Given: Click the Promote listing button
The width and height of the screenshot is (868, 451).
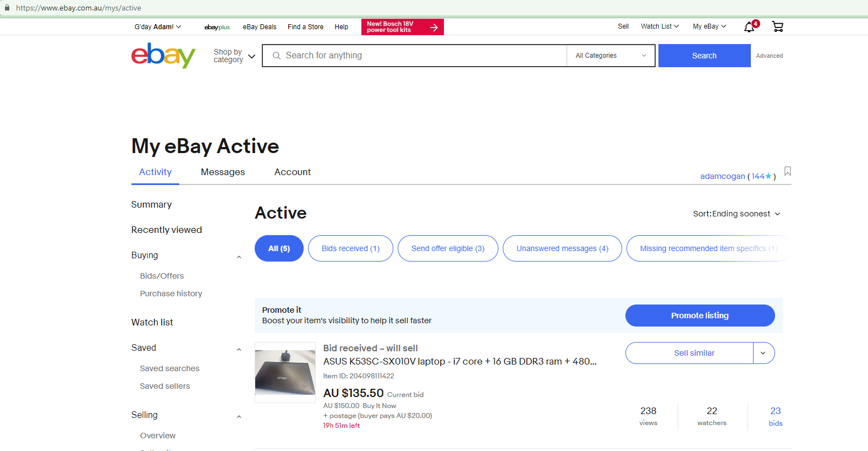Looking at the screenshot, I should [x=699, y=316].
